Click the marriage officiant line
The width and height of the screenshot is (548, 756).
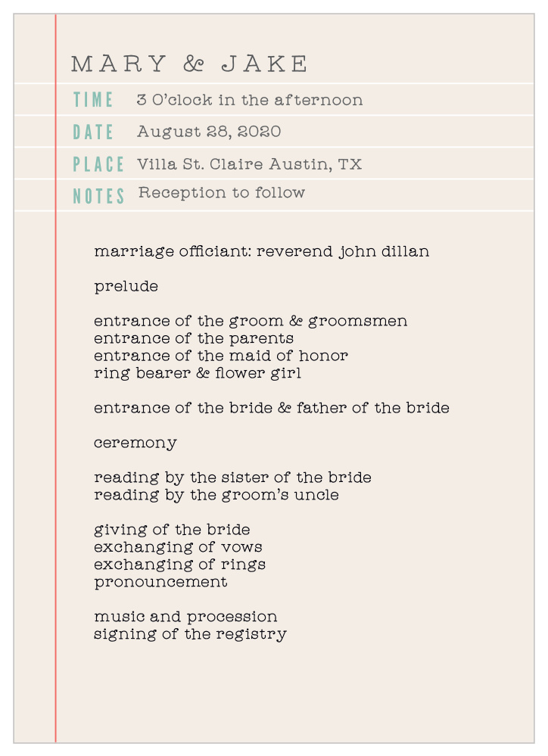coord(261,252)
